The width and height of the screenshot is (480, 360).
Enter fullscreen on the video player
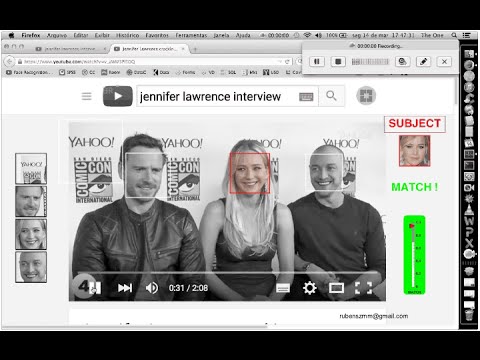(363, 288)
